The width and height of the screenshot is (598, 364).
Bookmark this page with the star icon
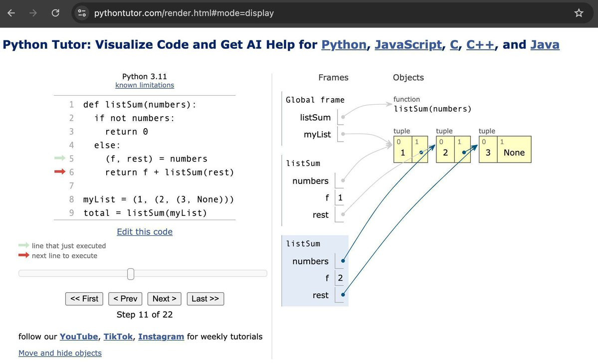(x=579, y=13)
